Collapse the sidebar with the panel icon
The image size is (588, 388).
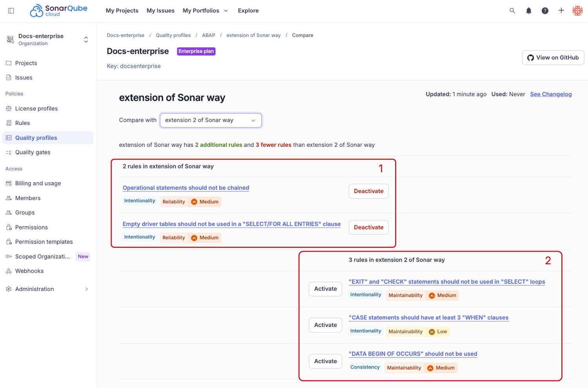(x=11, y=11)
